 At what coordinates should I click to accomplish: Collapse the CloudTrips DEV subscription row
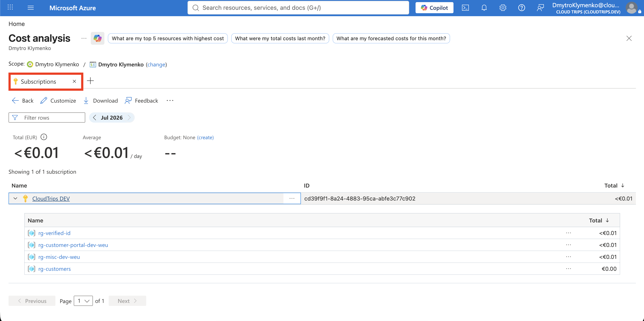[15, 198]
